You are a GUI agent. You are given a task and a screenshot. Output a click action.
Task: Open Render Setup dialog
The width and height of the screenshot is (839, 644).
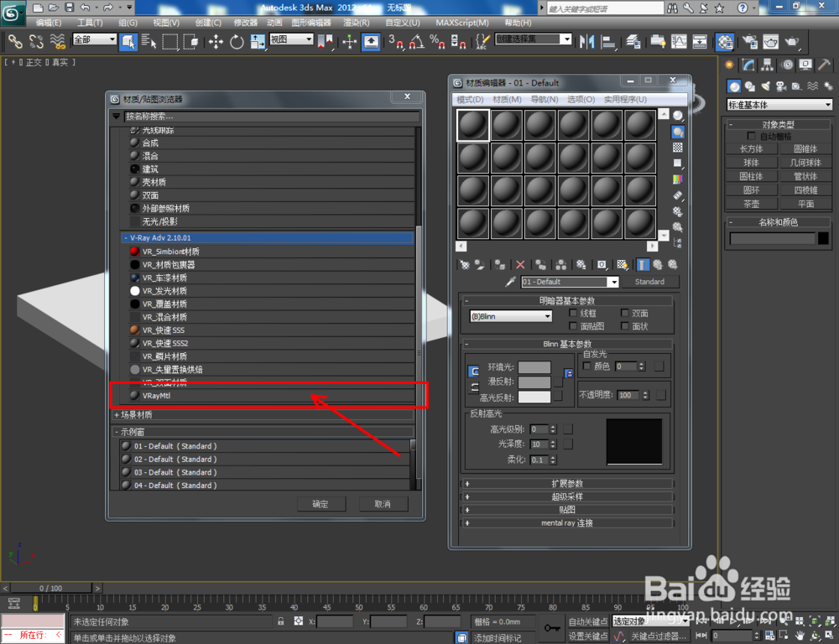click(x=750, y=41)
